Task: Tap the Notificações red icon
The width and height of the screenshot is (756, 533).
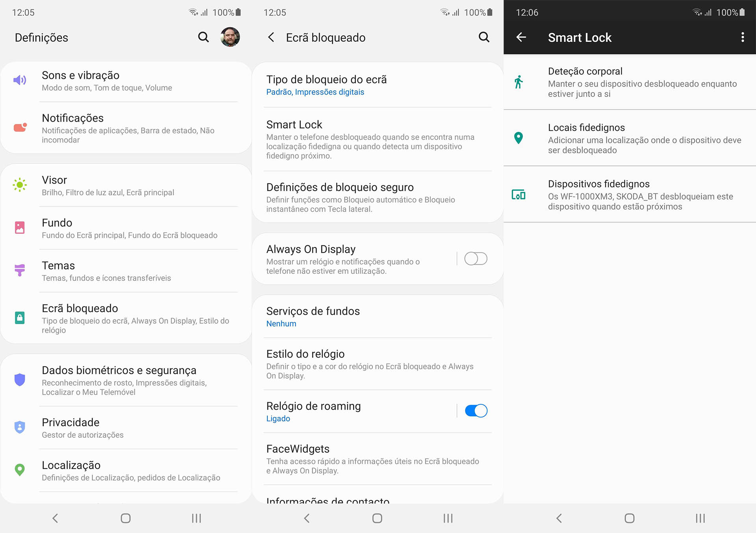Action: (20, 127)
